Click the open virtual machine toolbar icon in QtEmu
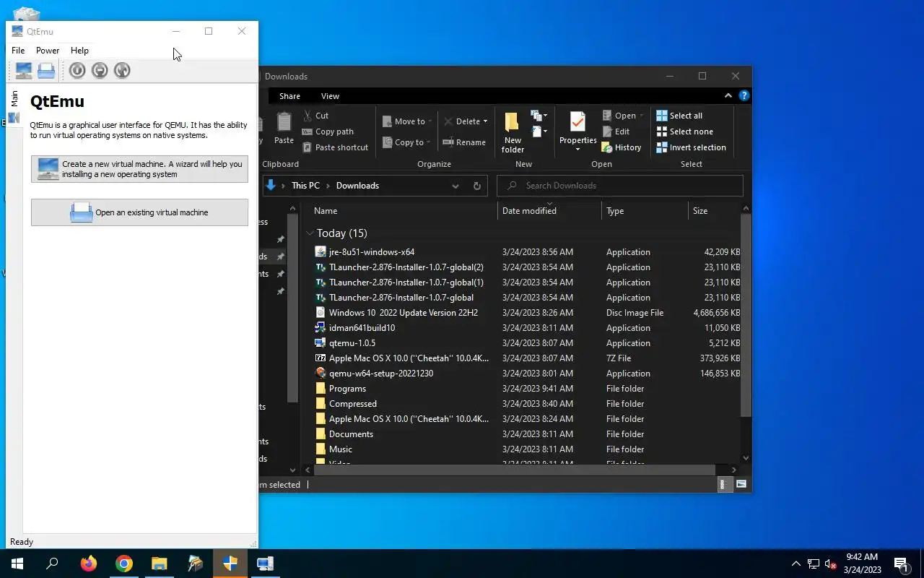924x578 pixels. (46, 70)
